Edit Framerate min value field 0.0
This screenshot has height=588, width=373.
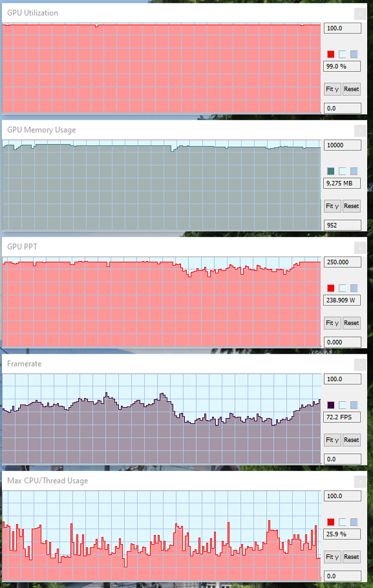click(342, 459)
